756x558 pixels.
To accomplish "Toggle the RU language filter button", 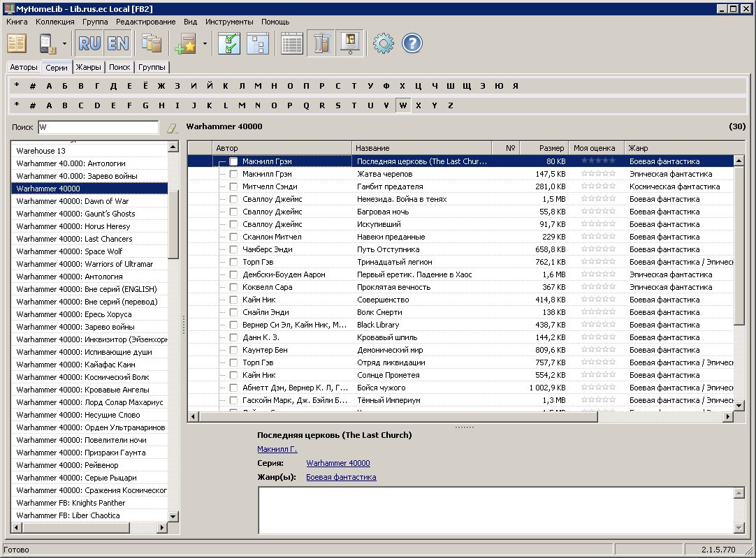I will [x=89, y=43].
